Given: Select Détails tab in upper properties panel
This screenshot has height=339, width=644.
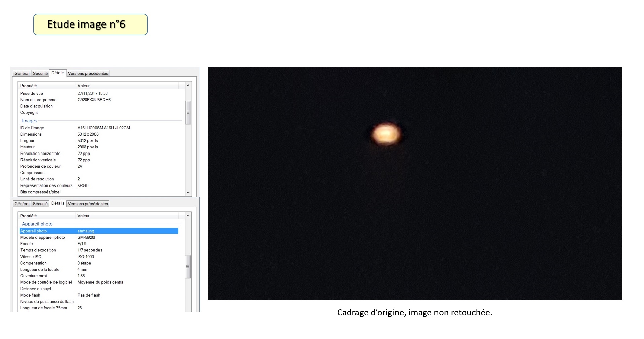Looking at the screenshot, I should [x=58, y=73].
